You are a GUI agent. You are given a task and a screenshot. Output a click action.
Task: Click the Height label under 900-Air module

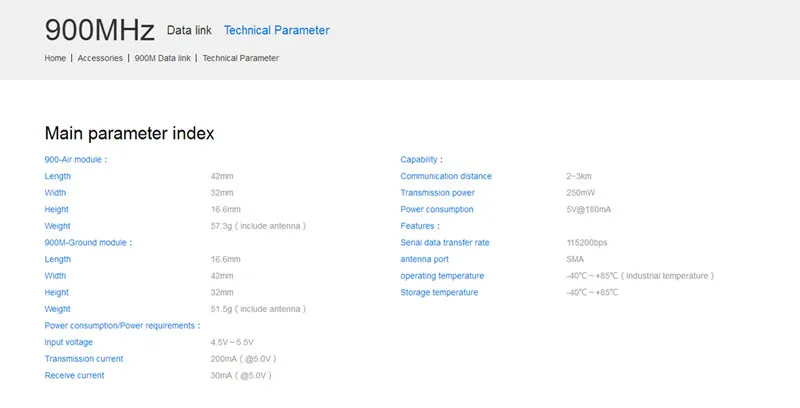[57, 210]
